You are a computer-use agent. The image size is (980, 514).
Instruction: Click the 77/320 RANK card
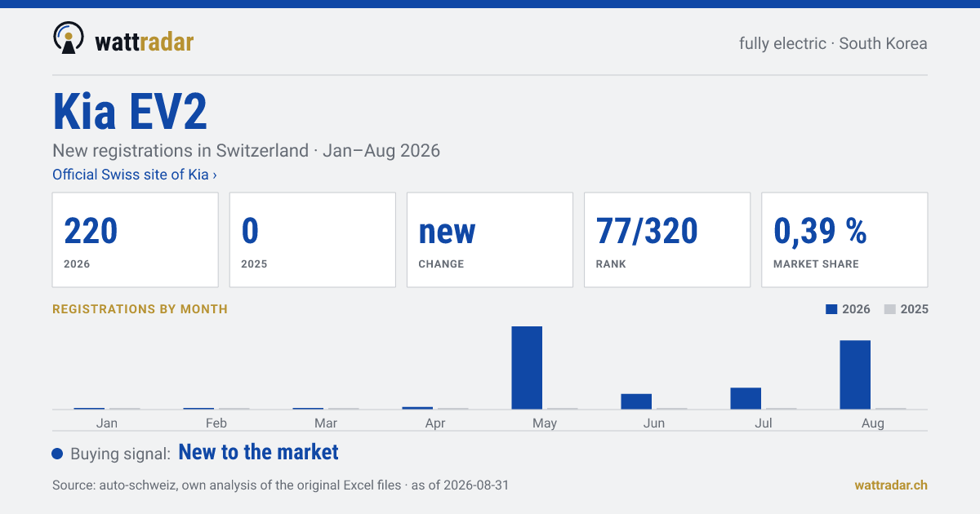pos(667,240)
